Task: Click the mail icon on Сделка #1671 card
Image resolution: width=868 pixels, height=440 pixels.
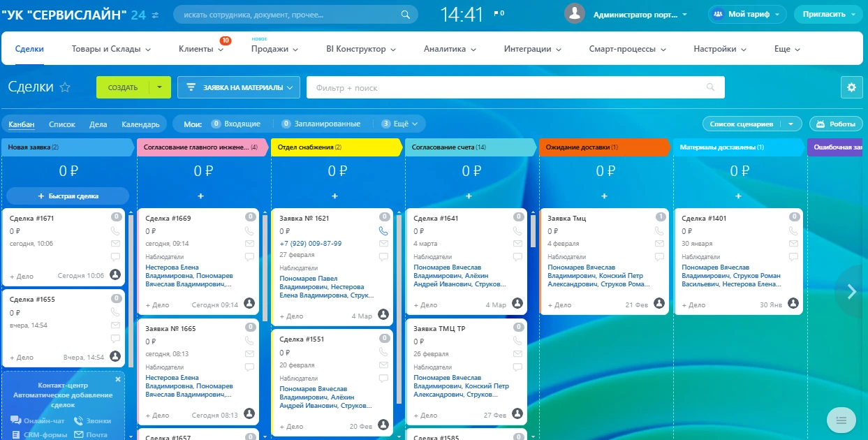Action: 115,243
